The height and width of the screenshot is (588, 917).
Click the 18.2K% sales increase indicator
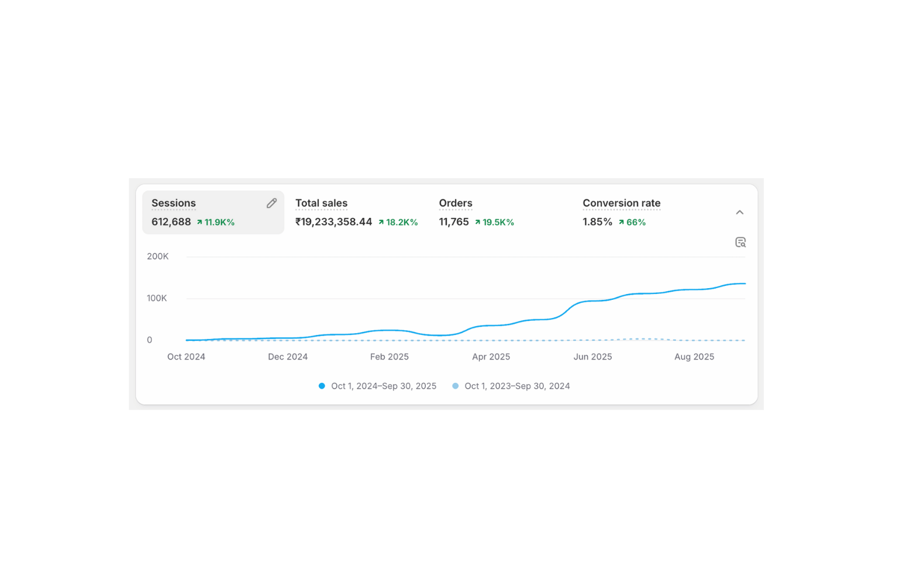pyautogui.click(x=398, y=222)
